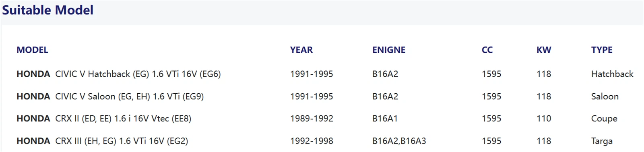This screenshot has width=644, height=152.
Task: Click the 110 KW value
Action: (544, 119)
